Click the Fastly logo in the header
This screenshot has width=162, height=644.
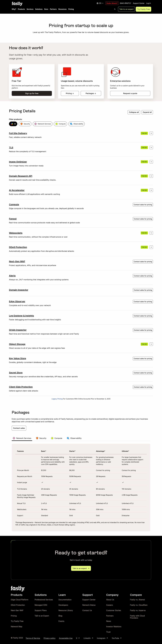[x=17, y=3]
